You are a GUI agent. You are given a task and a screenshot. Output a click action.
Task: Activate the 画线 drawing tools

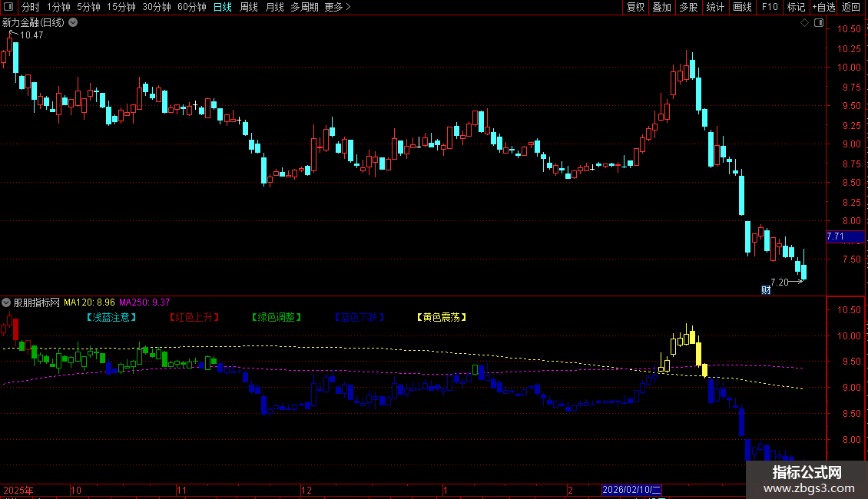pos(742,7)
